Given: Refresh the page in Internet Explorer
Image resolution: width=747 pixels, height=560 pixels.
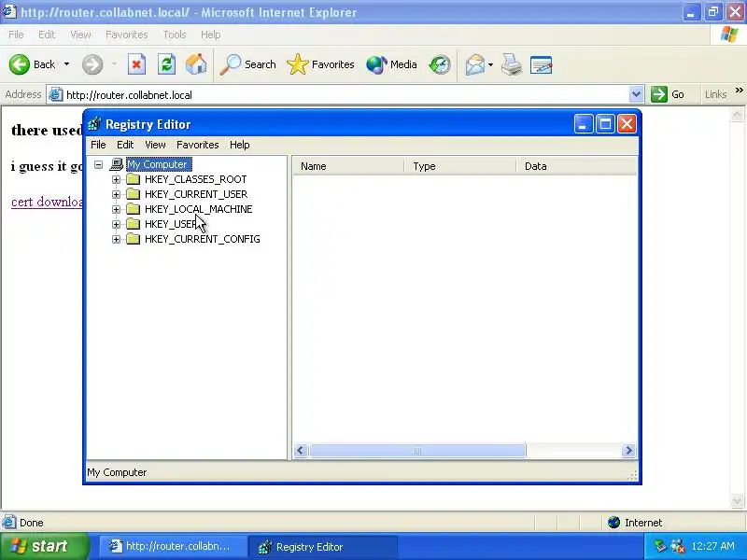Looking at the screenshot, I should [167, 64].
